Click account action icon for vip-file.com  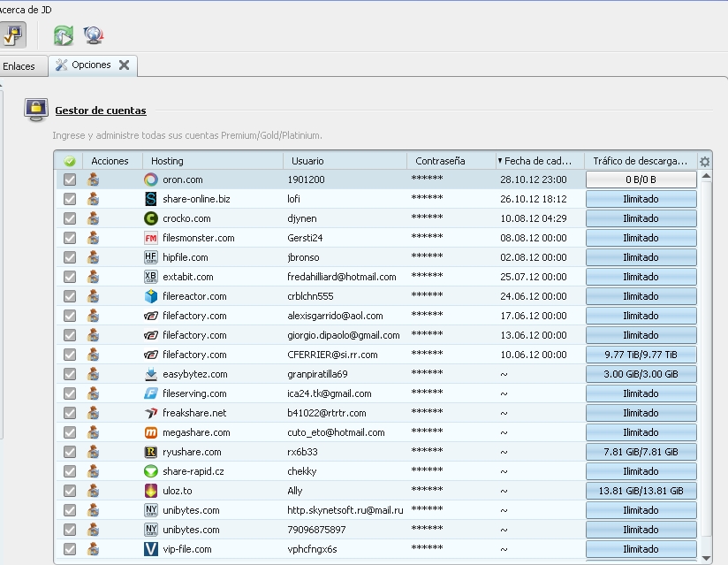(x=93, y=549)
